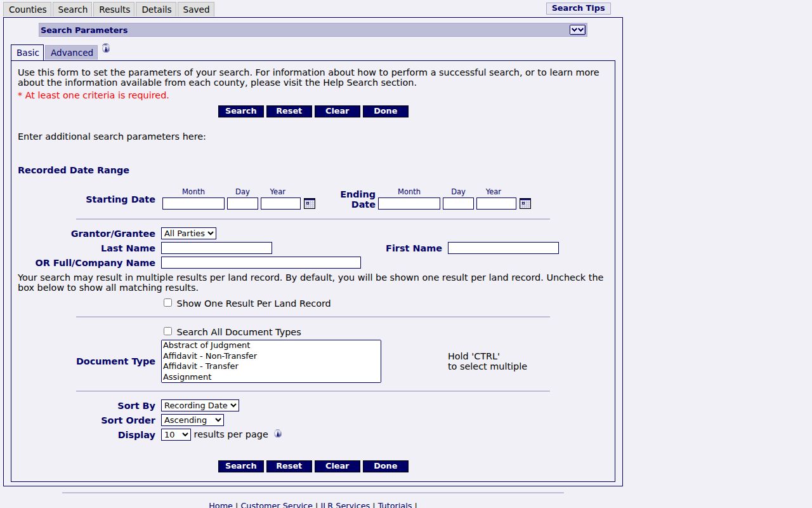Select Assignment document type

tap(271, 377)
